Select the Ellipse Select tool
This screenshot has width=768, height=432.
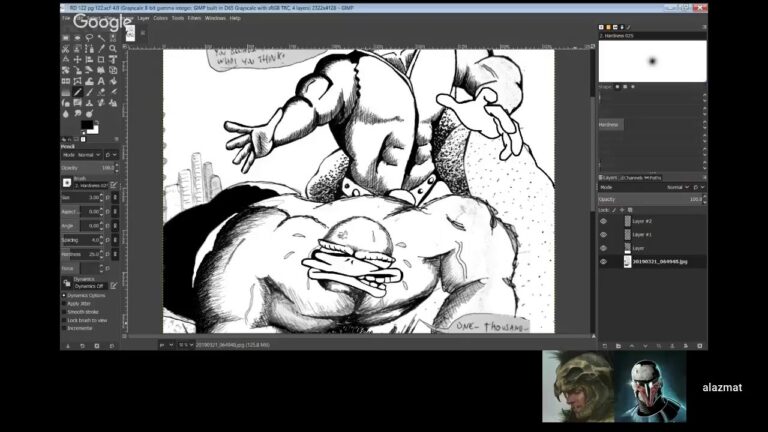click(77, 38)
